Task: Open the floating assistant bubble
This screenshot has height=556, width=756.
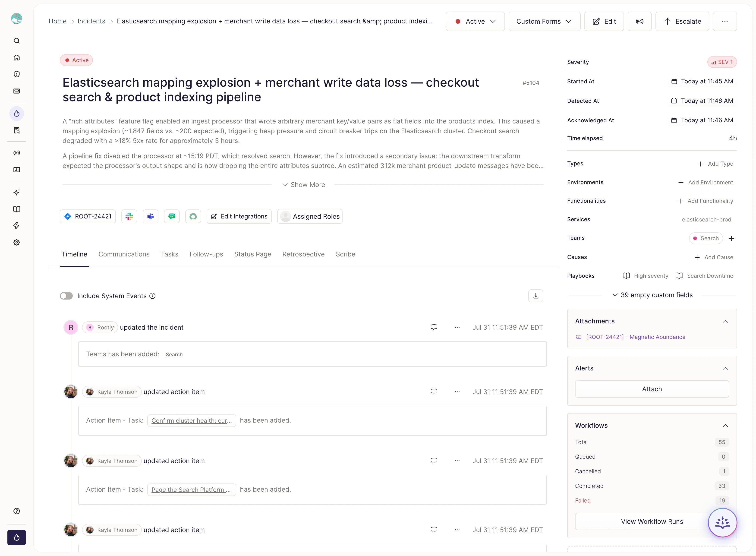Action: pyautogui.click(x=722, y=522)
